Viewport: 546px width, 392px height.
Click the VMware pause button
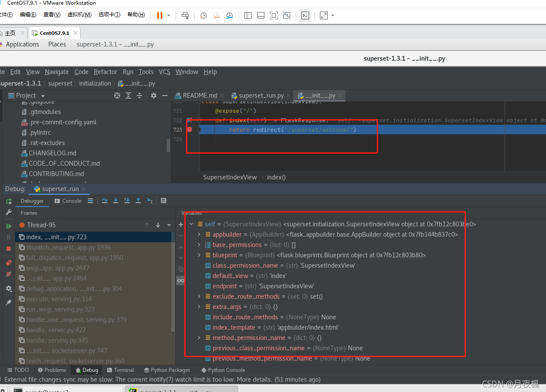coord(160,15)
